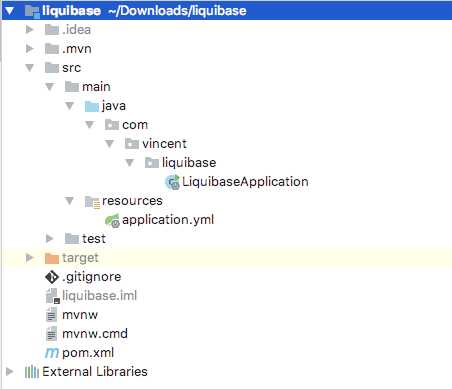Click the mvnw.cmd file icon
Image resolution: width=452 pixels, height=389 pixels.
click(x=51, y=334)
